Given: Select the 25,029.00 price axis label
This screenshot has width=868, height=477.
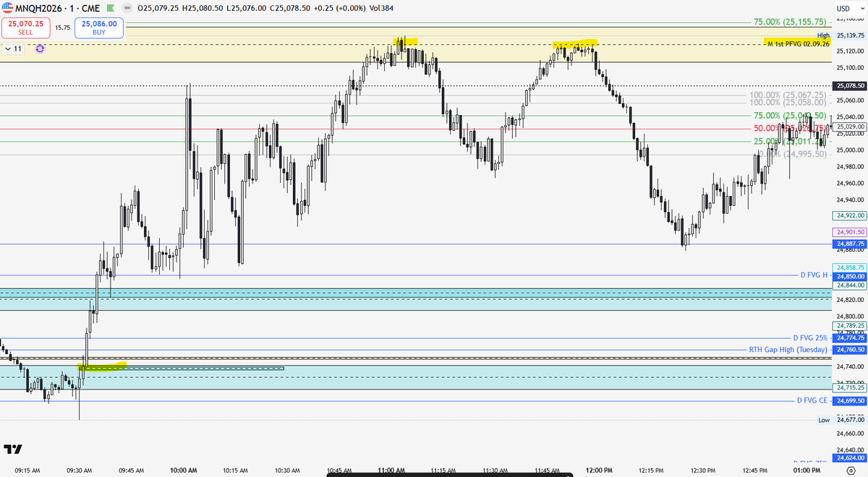Looking at the screenshot, I should tap(850, 126).
